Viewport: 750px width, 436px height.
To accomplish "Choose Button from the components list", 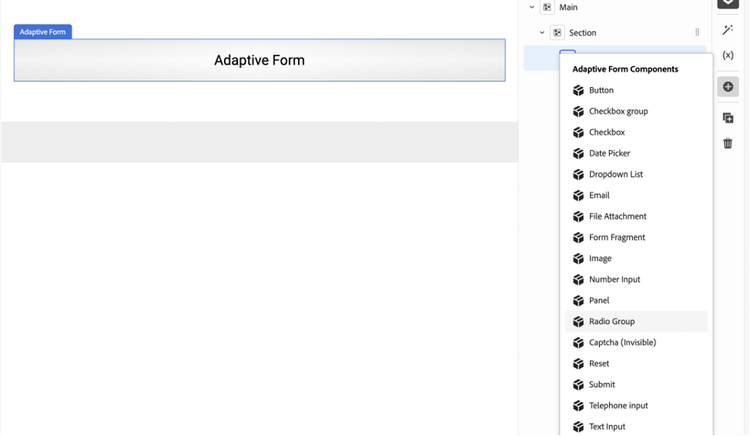I will coord(601,90).
